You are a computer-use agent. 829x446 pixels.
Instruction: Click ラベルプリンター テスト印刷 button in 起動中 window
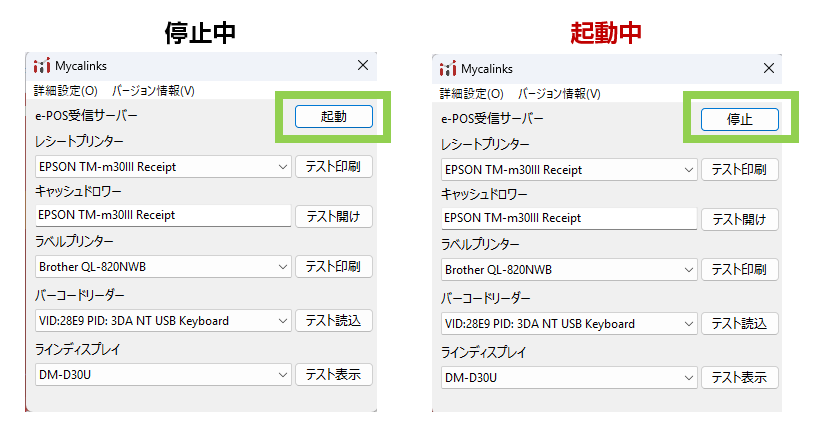coord(739,270)
